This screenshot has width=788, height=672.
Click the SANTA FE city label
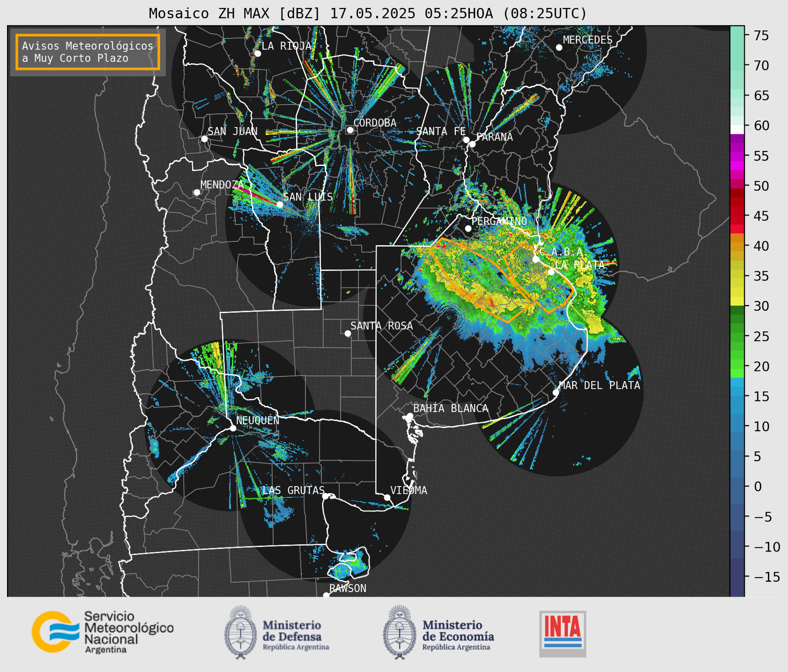click(x=441, y=131)
